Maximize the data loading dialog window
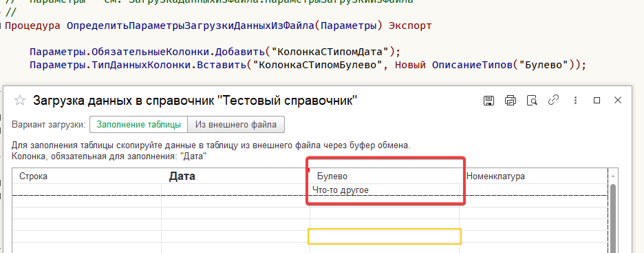The width and height of the screenshot is (644, 253). point(597,101)
